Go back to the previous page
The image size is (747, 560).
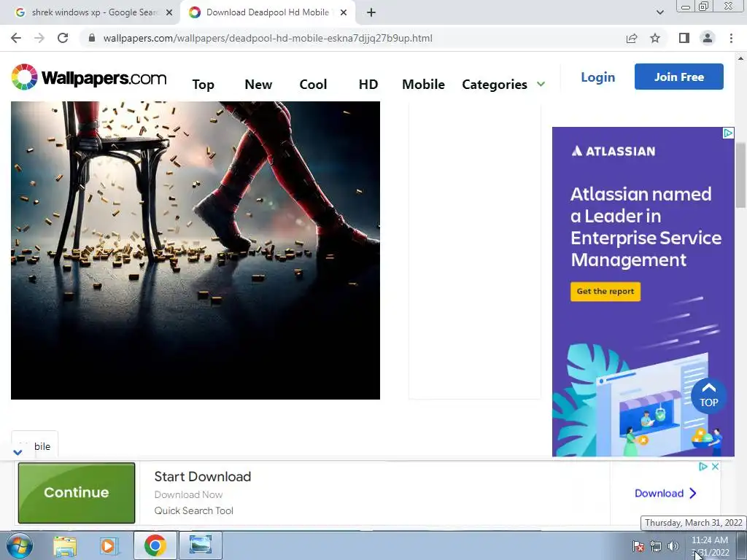click(x=16, y=38)
